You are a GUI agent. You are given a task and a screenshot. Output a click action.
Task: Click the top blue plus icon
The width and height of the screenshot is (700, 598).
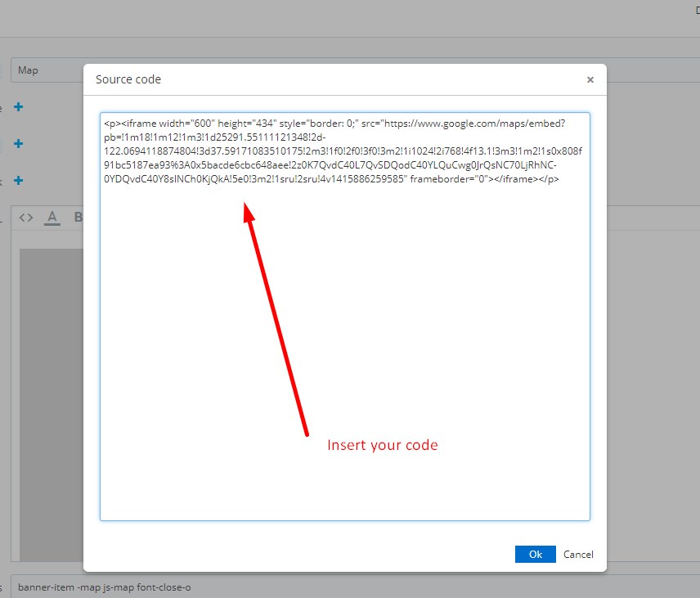click(x=18, y=107)
